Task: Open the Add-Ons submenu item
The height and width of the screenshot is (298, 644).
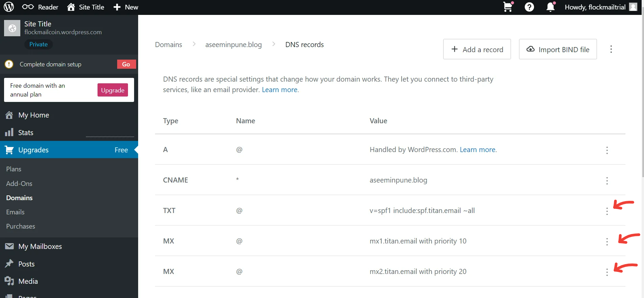Action: click(19, 184)
